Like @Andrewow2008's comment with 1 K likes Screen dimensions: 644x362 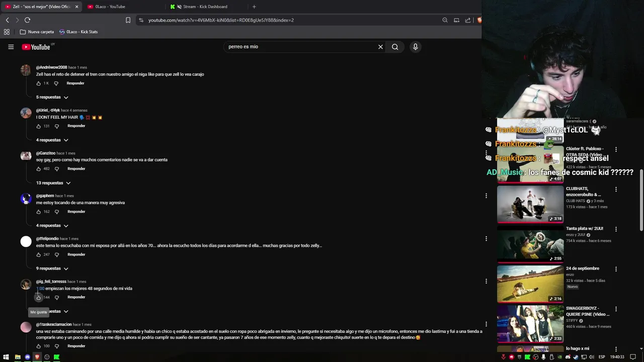coord(38,83)
